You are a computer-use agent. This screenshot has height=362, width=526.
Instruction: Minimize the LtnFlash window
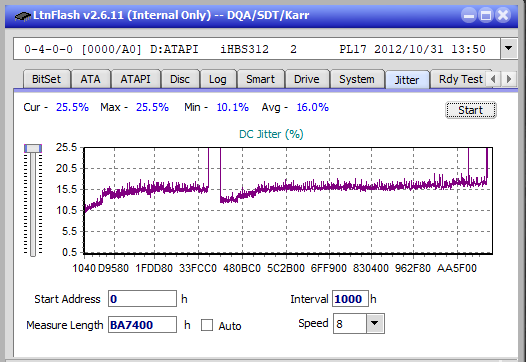click(469, 15)
